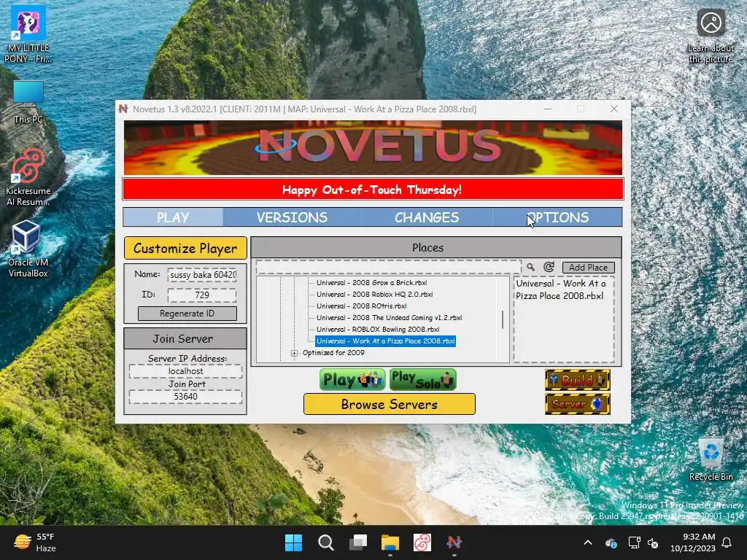Open the Windows Start menu
This screenshot has width=747, height=560.
(x=293, y=542)
